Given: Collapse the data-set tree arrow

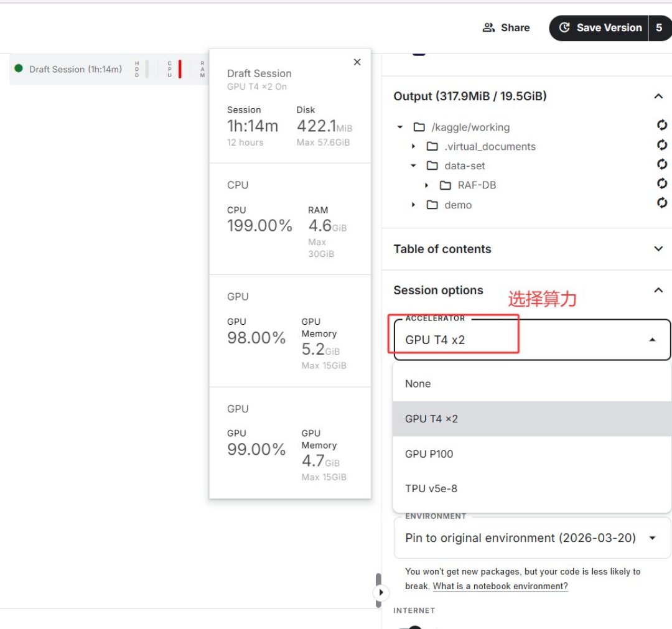Looking at the screenshot, I should (x=413, y=166).
